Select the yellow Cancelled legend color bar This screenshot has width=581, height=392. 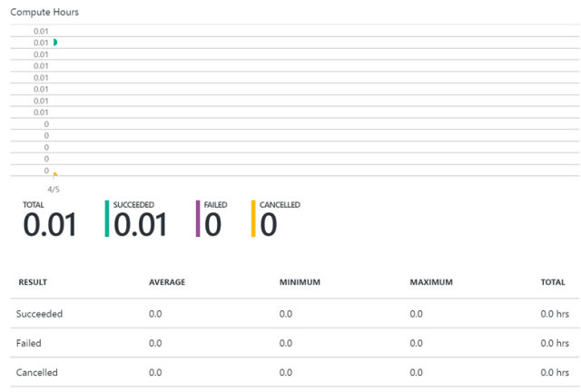(x=253, y=219)
